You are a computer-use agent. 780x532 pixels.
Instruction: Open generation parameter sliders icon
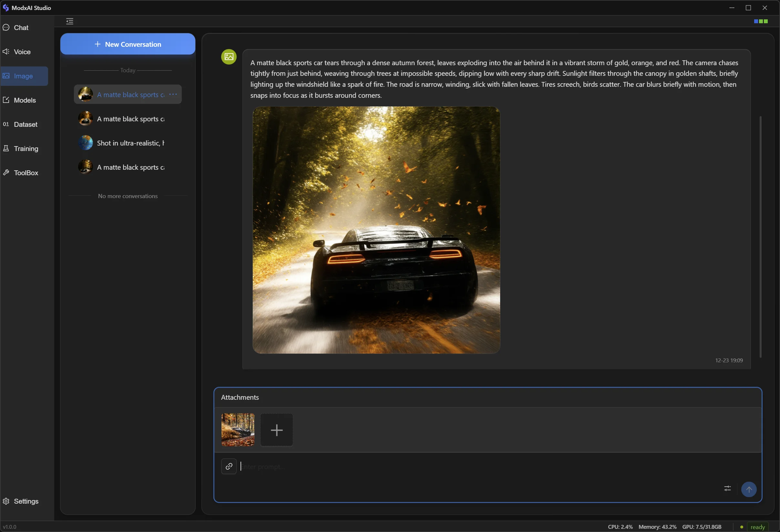click(x=727, y=488)
